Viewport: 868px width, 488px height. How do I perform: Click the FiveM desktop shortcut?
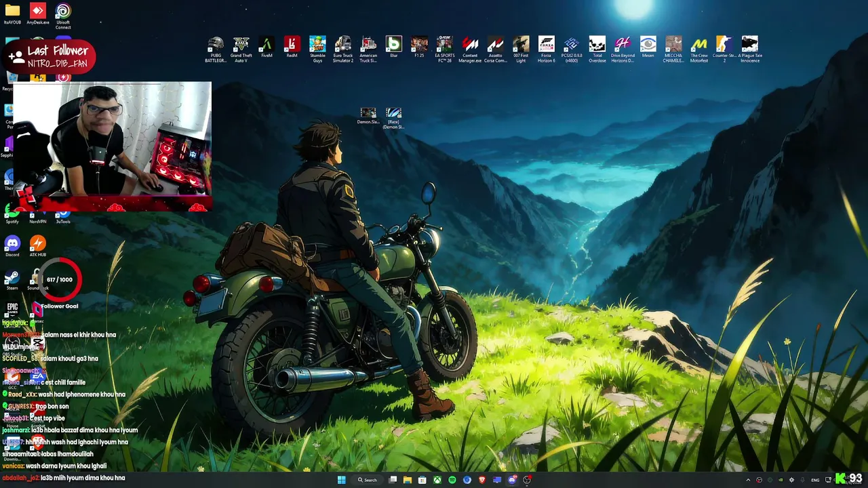[267, 47]
